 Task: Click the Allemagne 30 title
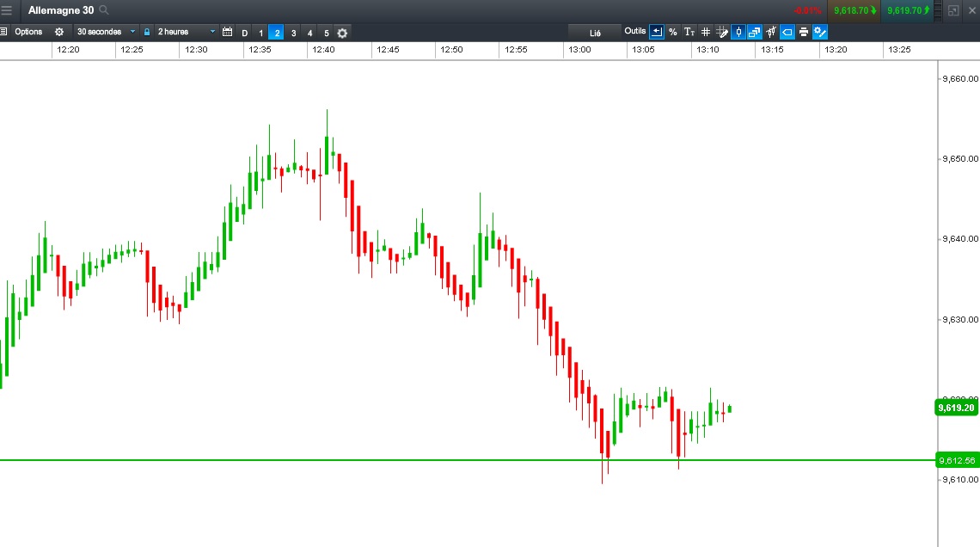pos(61,10)
